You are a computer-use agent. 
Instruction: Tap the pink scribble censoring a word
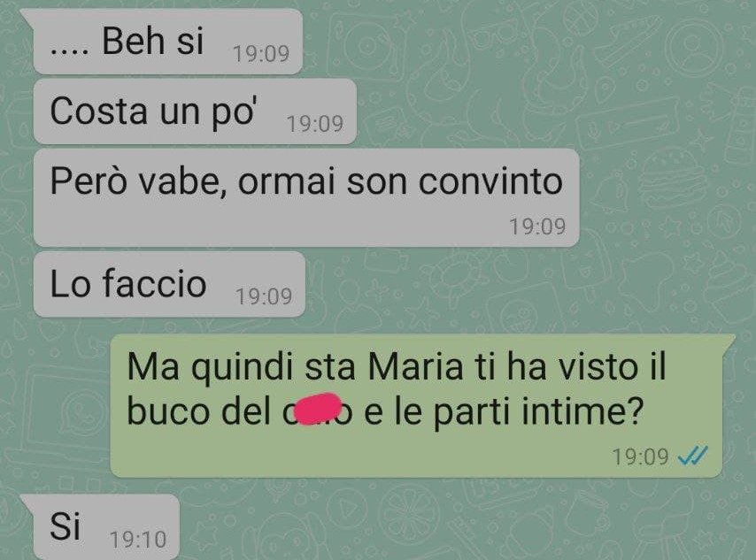[317, 409]
